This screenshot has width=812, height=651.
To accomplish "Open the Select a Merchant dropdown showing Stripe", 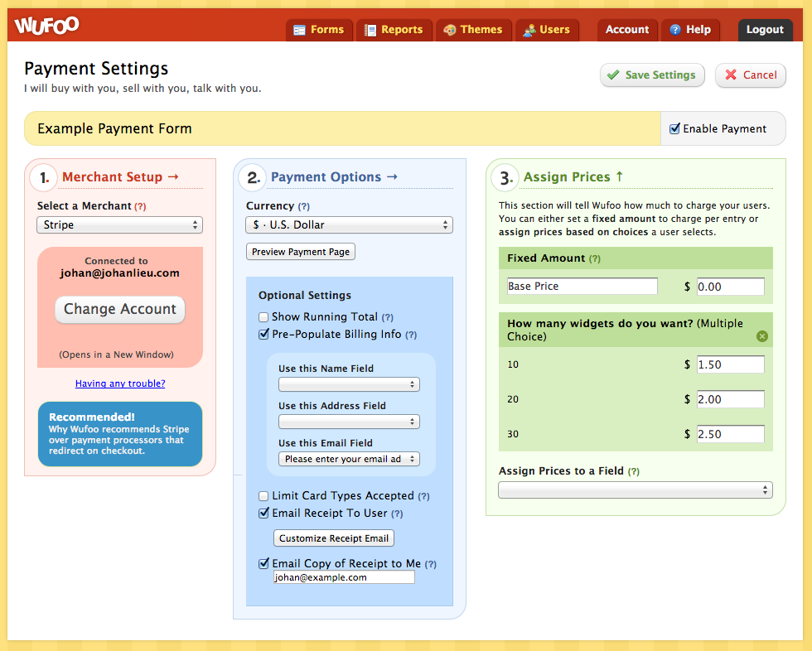I will click(x=119, y=225).
